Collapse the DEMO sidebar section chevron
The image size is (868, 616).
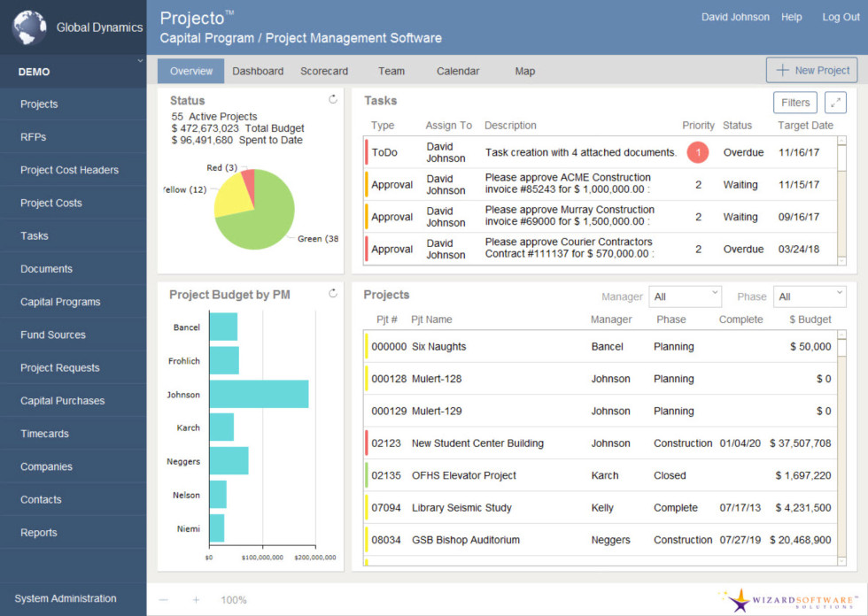(x=139, y=61)
